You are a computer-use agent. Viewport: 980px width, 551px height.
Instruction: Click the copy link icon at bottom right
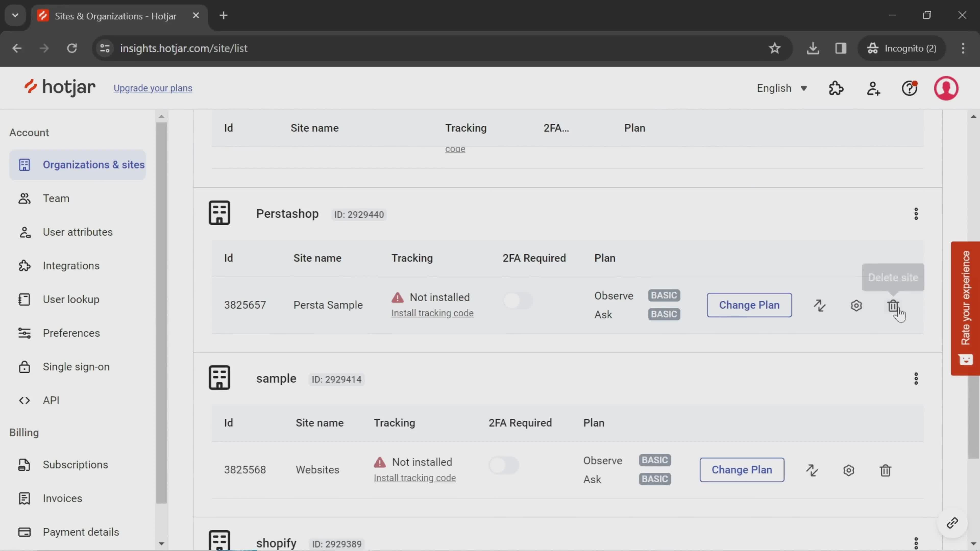point(952,523)
